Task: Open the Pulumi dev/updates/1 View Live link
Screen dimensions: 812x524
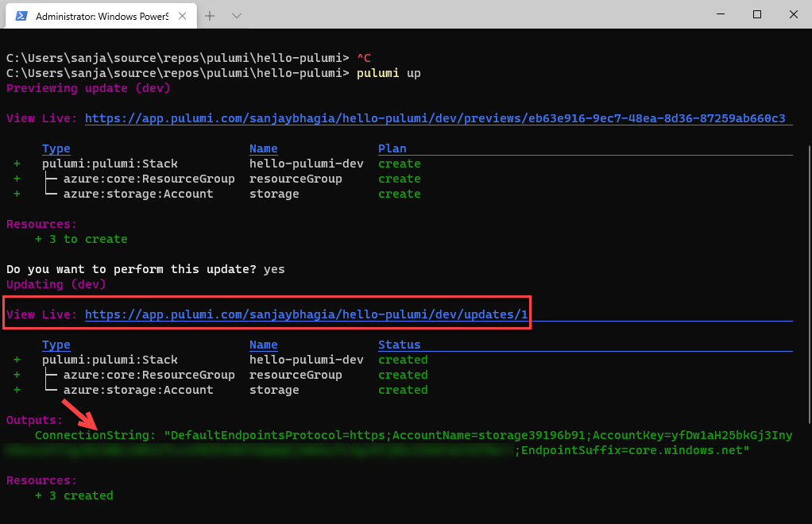Action: click(x=306, y=314)
